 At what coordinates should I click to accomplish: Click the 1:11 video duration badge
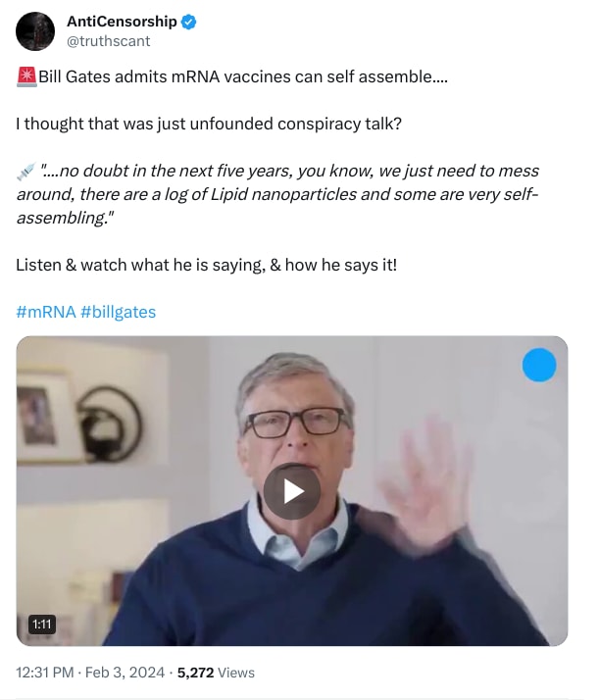[42, 625]
